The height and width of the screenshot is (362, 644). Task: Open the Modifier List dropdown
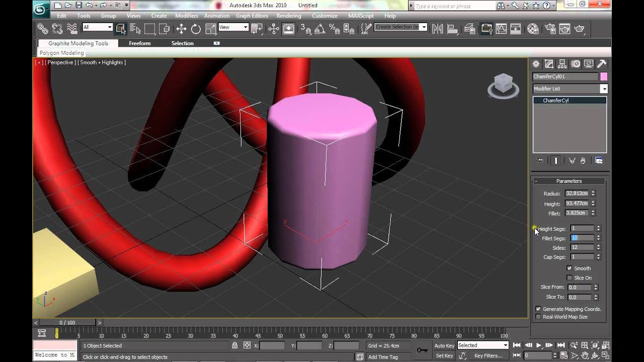pyautogui.click(x=570, y=88)
